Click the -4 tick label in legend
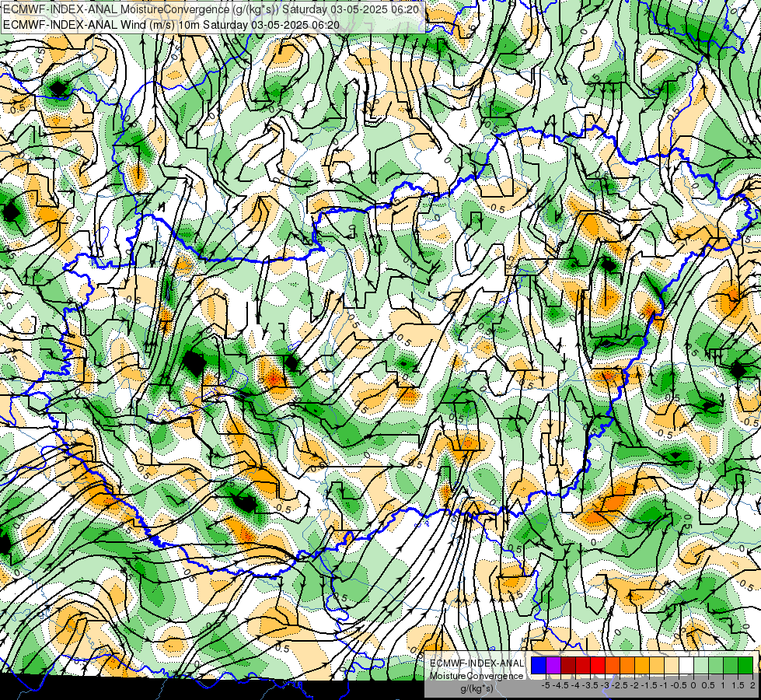Screen dimensions: 761x700 pyautogui.click(x=575, y=685)
